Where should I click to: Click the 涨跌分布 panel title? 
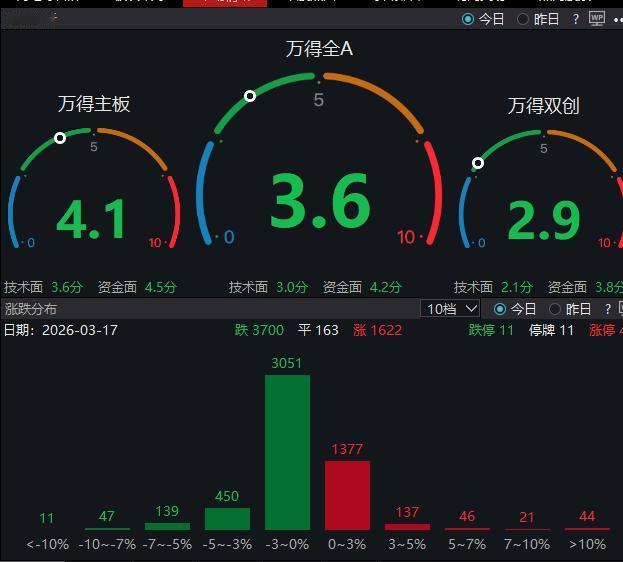(x=31, y=309)
